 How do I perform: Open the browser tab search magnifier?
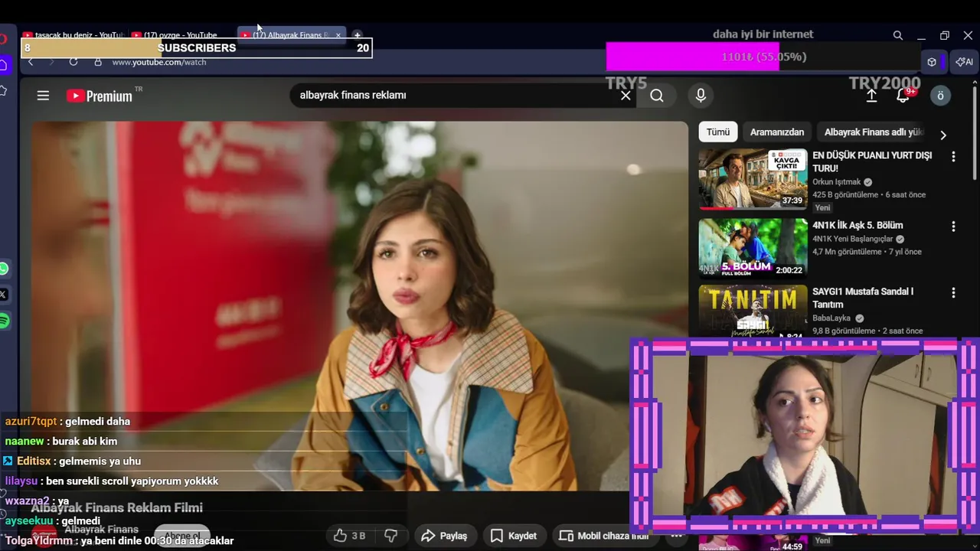[x=897, y=35]
